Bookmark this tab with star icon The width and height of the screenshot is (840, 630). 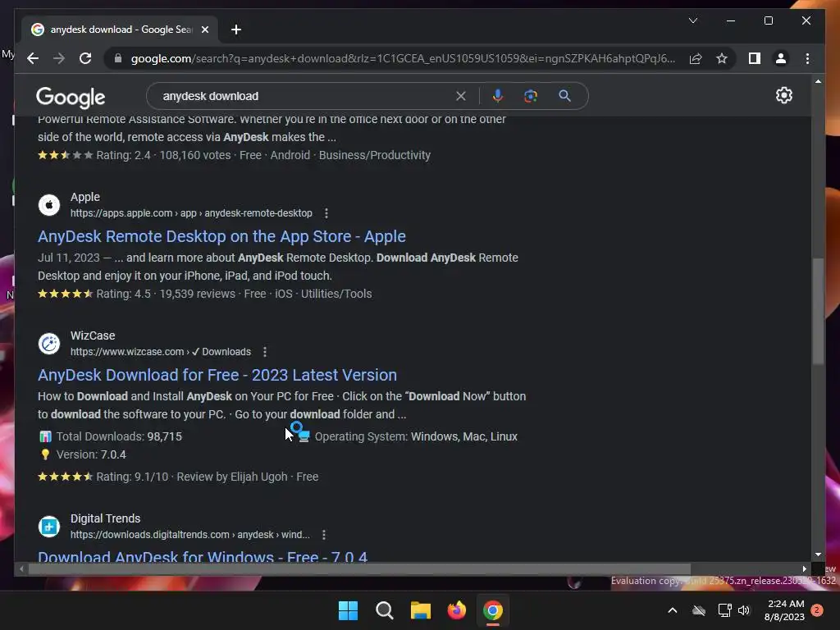(722, 58)
